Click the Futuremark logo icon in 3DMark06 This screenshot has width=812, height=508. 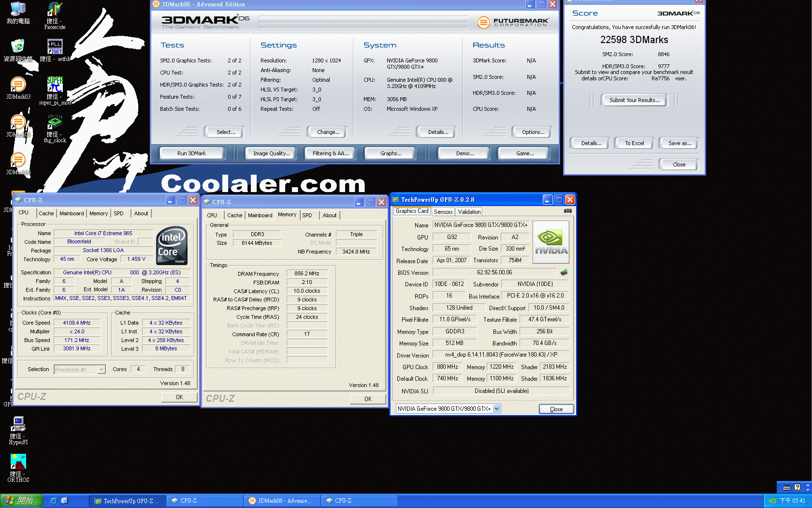[x=483, y=22]
